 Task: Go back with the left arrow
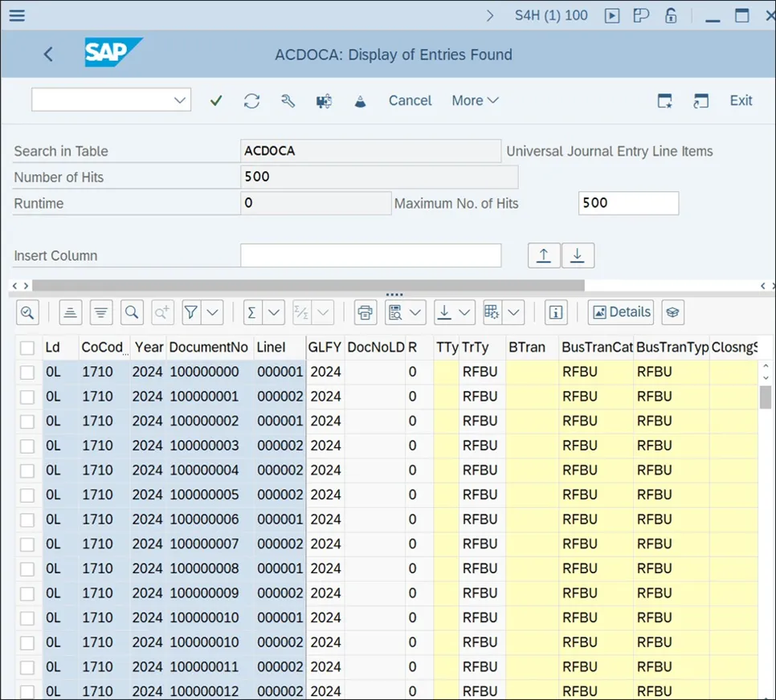(x=48, y=54)
